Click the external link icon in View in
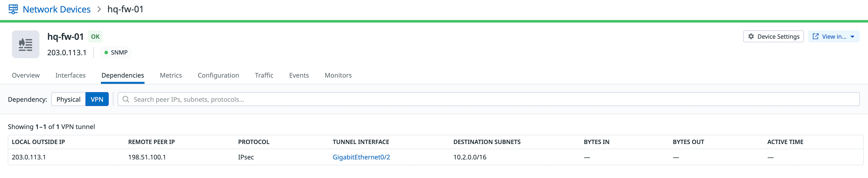This screenshot has width=868, height=178. pyautogui.click(x=815, y=36)
